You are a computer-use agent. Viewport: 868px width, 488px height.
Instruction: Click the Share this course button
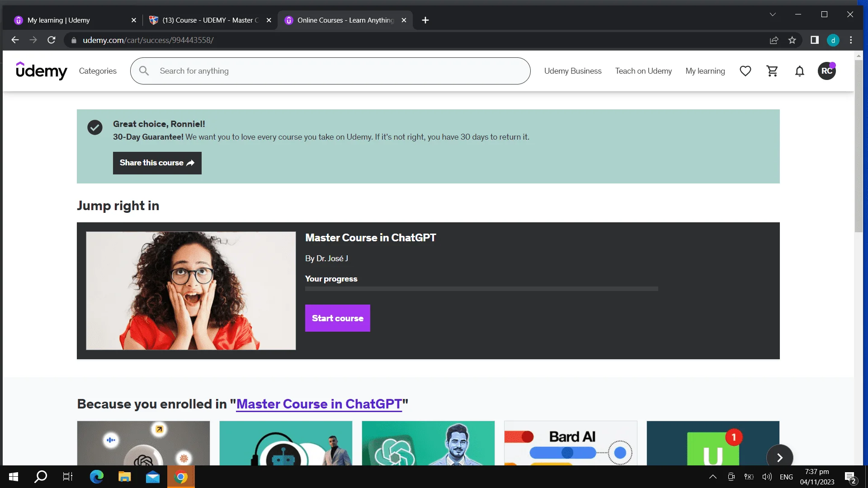(157, 163)
